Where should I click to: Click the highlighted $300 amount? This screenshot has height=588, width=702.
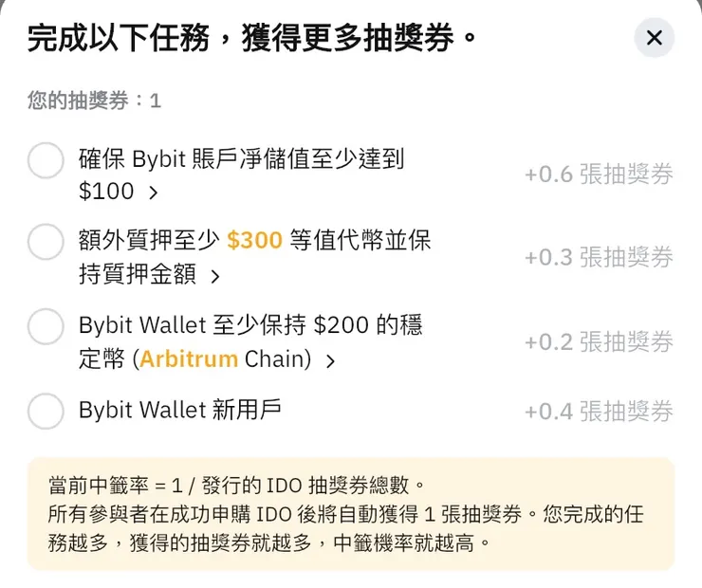(254, 241)
